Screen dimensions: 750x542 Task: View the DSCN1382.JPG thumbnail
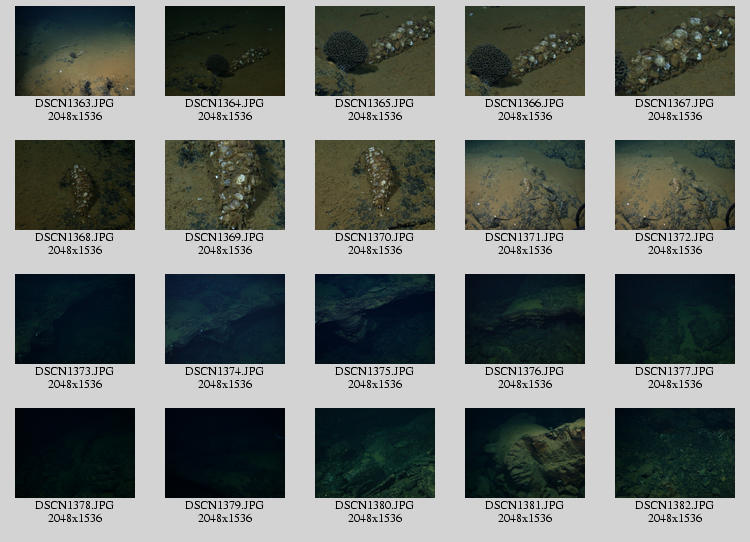coord(675,453)
